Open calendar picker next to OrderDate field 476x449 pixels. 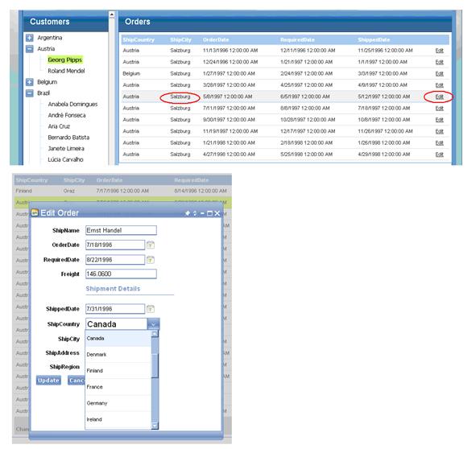[151, 245]
